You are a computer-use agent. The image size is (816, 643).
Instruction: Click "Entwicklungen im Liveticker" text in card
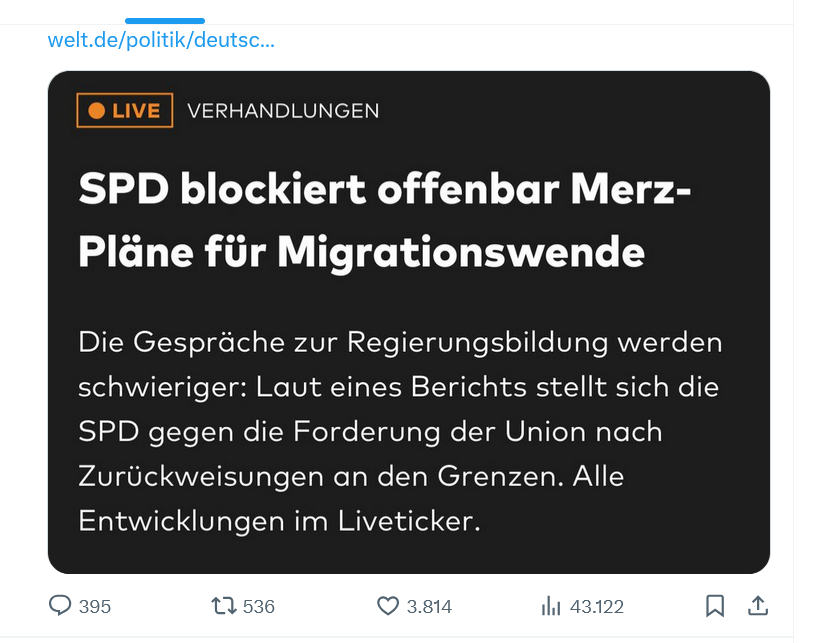[x=280, y=522]
